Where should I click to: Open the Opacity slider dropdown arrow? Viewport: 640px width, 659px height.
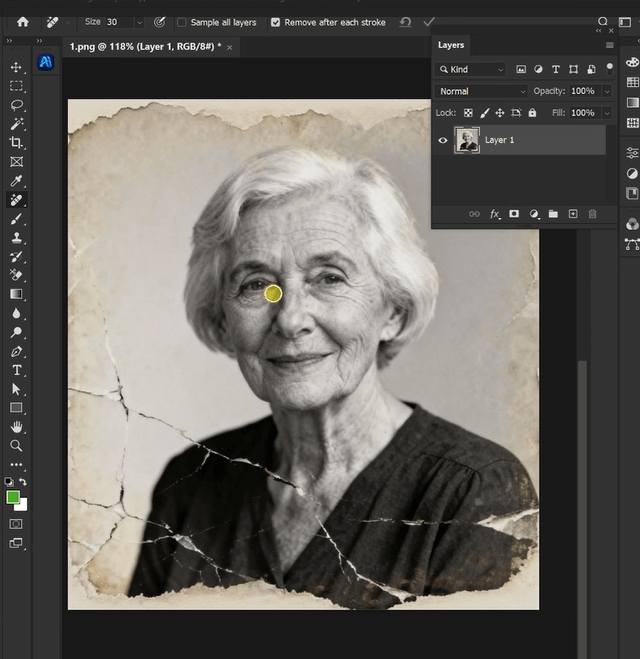(x=606, y=91)
